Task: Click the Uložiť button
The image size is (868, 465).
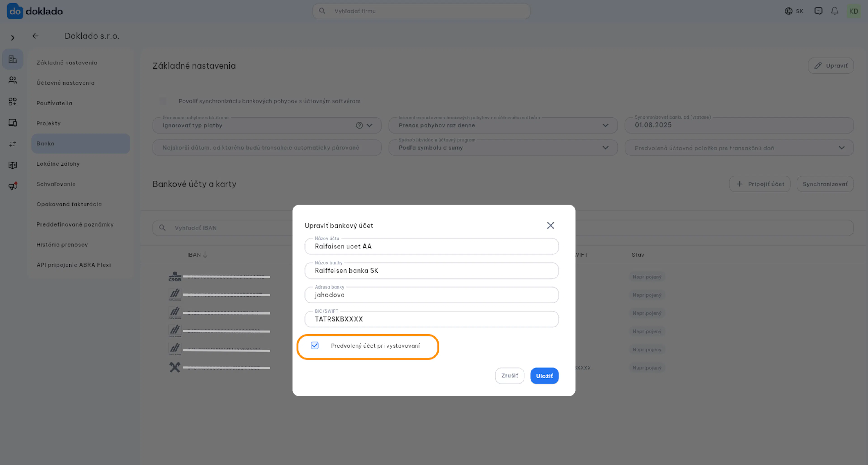Action: coord(545,376)
